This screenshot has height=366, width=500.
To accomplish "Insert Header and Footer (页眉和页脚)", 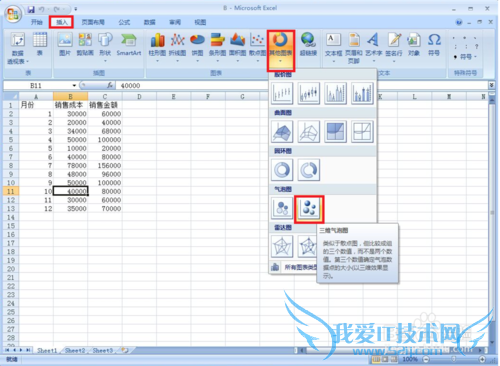I will 354,48.
